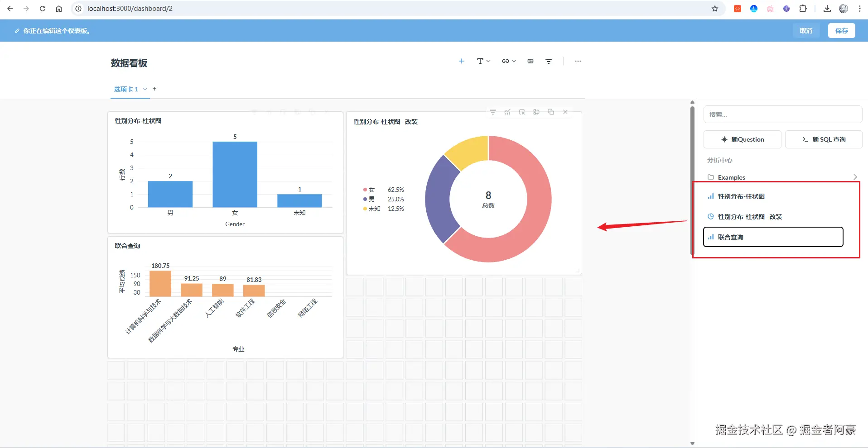Image resolution: width=868 pixels, height=448 pixels.
Task: Select 性别分布-柱状图 in sidebar list
Action: click(x=773, y=196)
